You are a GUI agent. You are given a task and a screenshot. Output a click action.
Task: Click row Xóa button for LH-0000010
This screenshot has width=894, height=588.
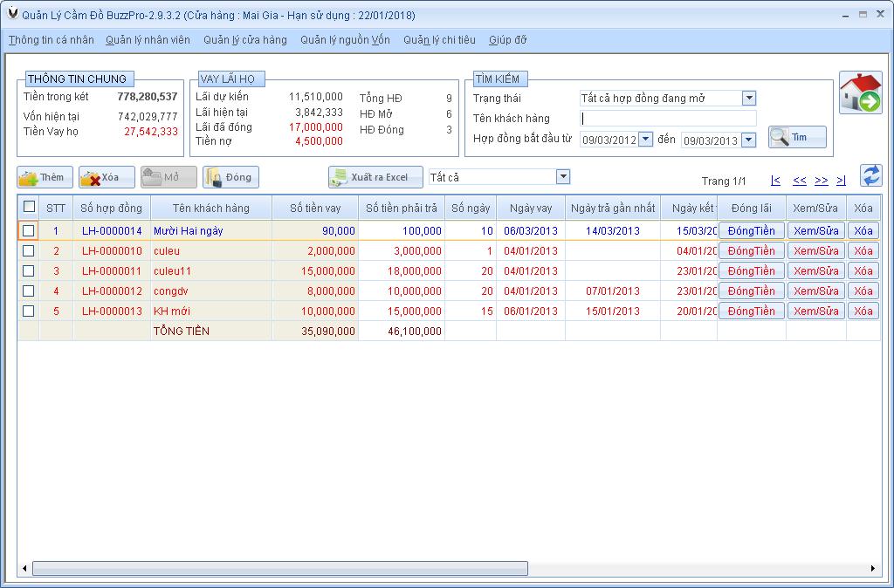point(863,250)
